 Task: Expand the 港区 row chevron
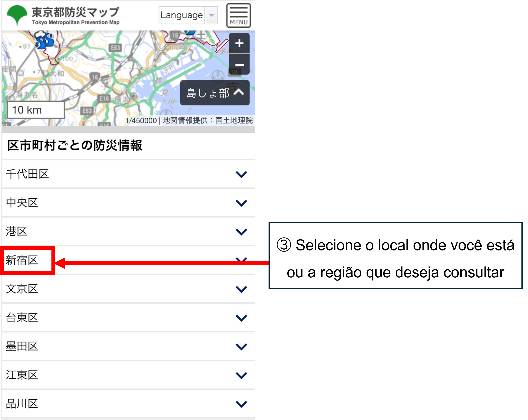[241, 232]
